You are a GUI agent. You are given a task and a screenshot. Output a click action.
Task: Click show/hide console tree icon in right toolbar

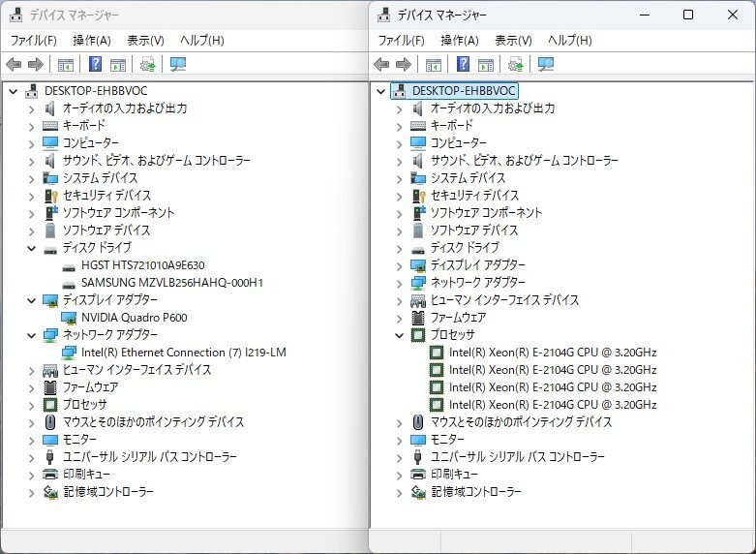(434, 65)
